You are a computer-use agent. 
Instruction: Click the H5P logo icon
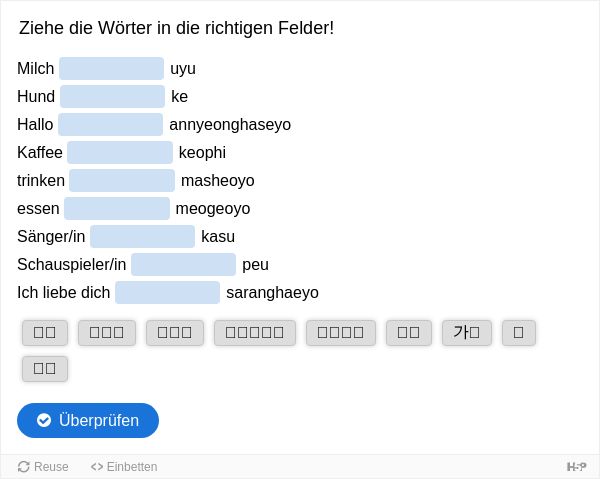click(x=576, y=467)
